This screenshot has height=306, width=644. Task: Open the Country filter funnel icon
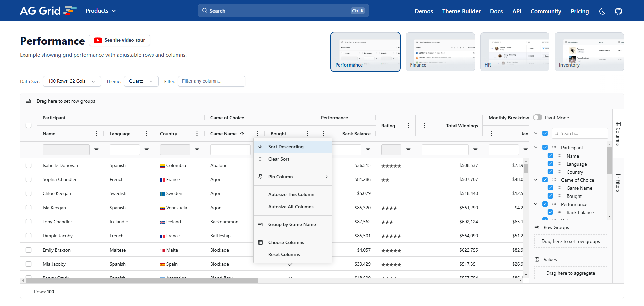197,150
